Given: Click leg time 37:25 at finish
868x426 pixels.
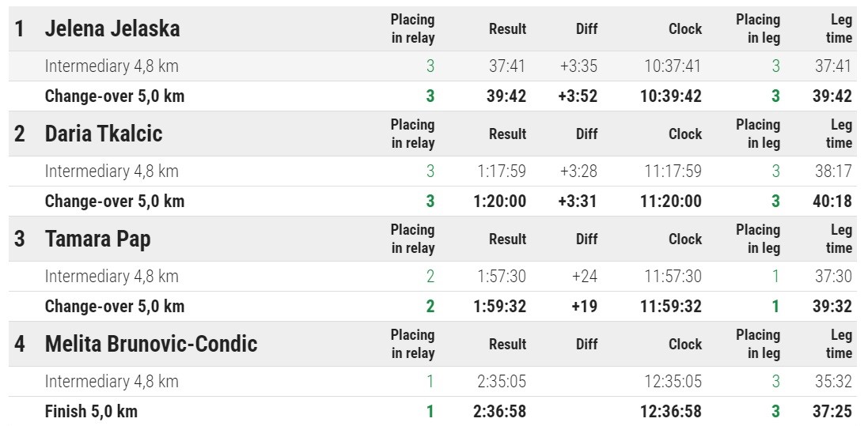Looking at the screenshot, I should (x=833, y=412).
